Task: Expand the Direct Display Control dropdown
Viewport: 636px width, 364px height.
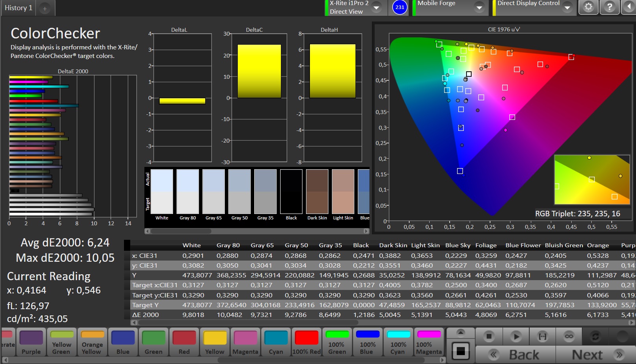Action: [567, 7]
